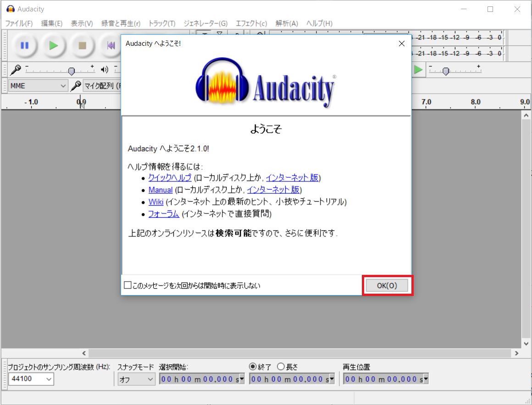Click the horizontal scrollbar left arrow
532x405 pixels.
point(84,353)
